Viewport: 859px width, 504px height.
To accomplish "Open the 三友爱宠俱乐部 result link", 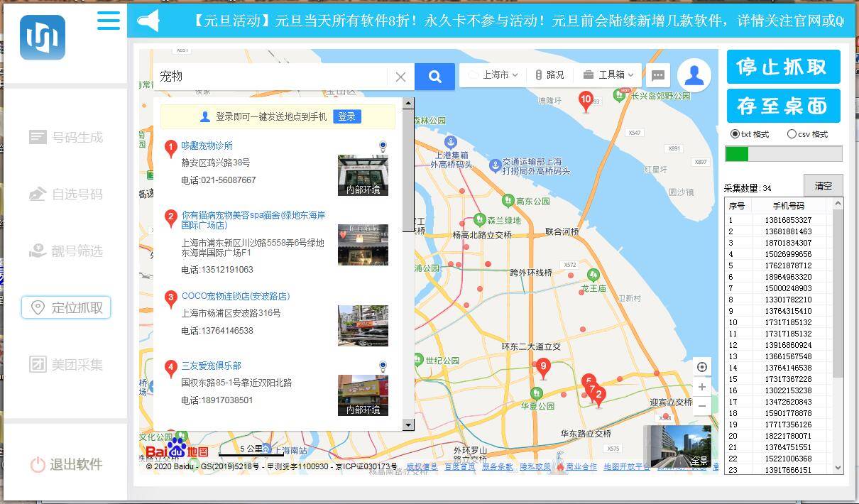I will coord(211,366).
